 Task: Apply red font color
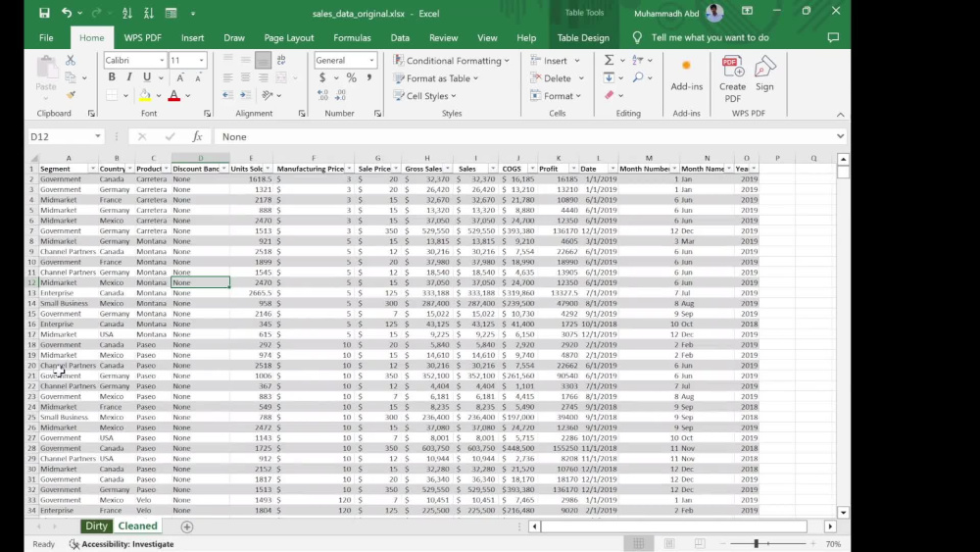(173, 95)
